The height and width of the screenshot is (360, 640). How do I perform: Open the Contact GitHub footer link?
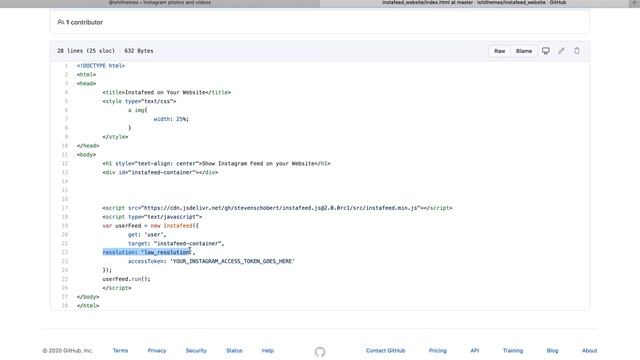tap(385, 351)
